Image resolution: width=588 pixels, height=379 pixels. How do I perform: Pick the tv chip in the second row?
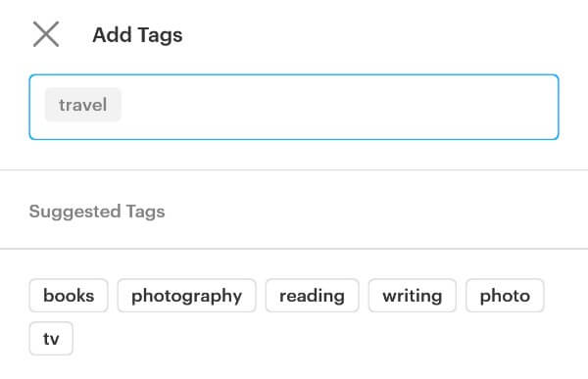pyautogui.click(x=51, y=339)
